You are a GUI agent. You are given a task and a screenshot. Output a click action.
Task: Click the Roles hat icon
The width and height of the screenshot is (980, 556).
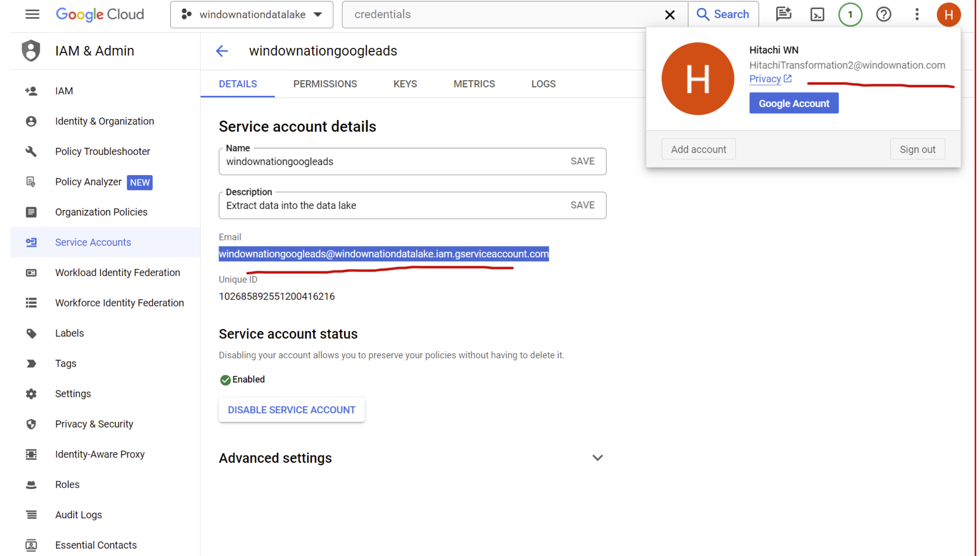point(31,485)
